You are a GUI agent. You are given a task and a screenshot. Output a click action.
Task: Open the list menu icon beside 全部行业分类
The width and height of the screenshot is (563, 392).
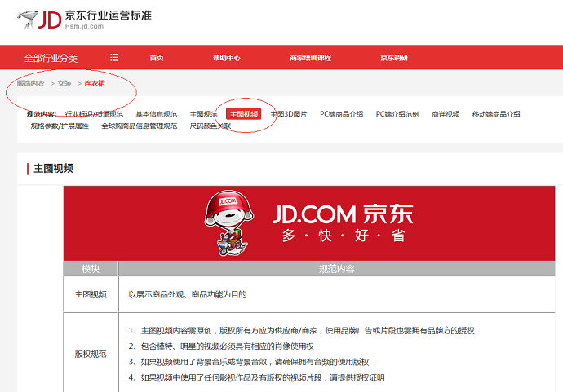114,57
